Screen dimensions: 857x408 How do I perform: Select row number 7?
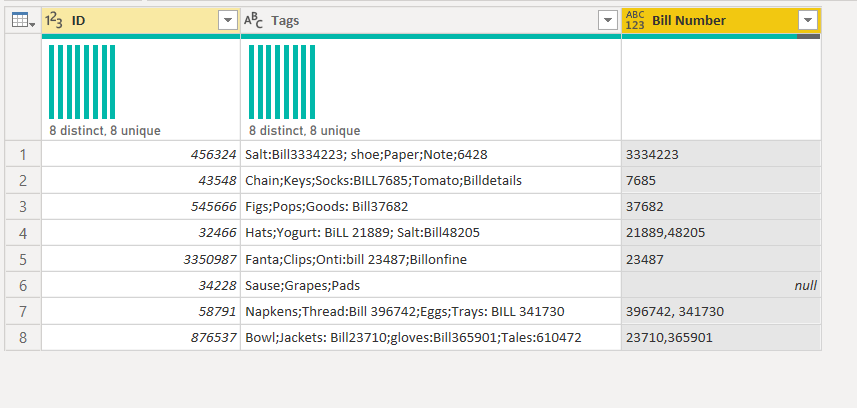tap(23, 312)
